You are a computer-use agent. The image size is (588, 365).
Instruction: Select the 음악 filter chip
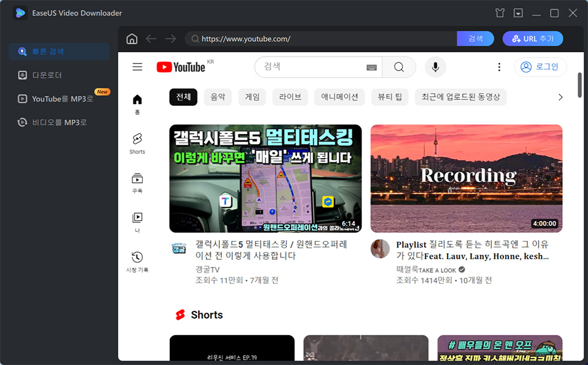tap(218, 97)
